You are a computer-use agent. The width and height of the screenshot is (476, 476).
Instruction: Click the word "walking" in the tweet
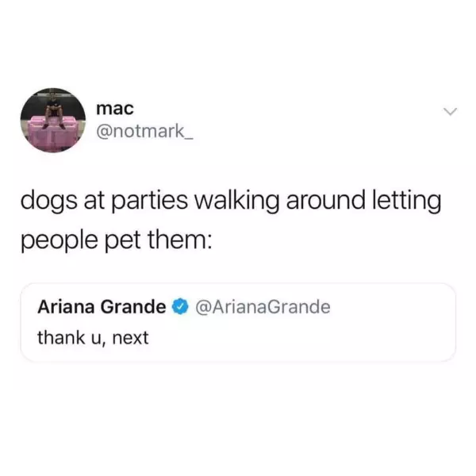click(236, 202)
